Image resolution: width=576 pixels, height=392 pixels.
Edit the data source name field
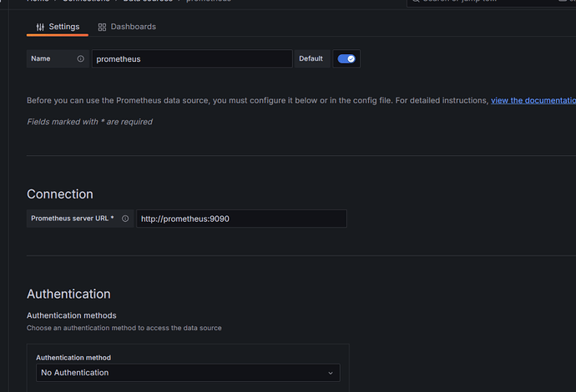click(x=192, y=58)
